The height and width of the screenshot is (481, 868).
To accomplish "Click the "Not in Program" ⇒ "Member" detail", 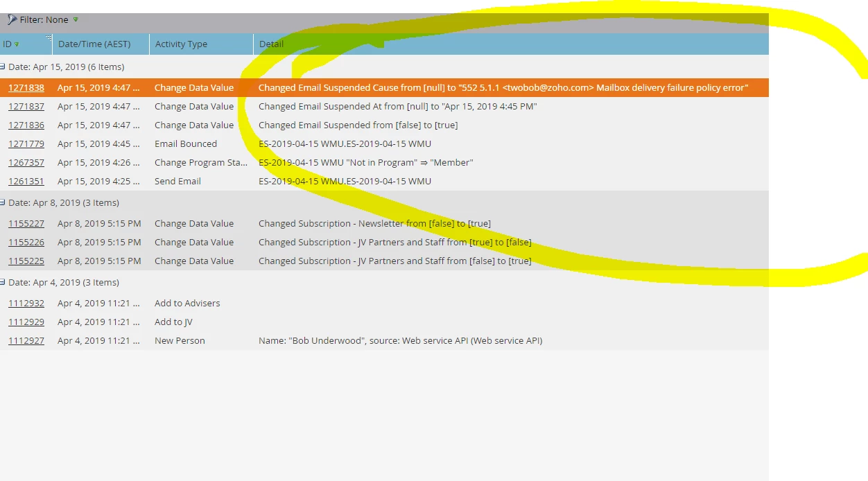I will point(366,163).
